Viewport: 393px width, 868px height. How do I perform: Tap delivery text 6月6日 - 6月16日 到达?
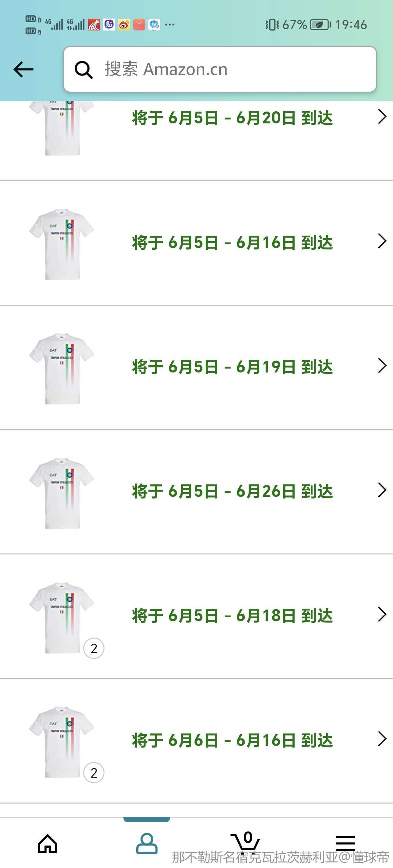(x=232, y=740)
